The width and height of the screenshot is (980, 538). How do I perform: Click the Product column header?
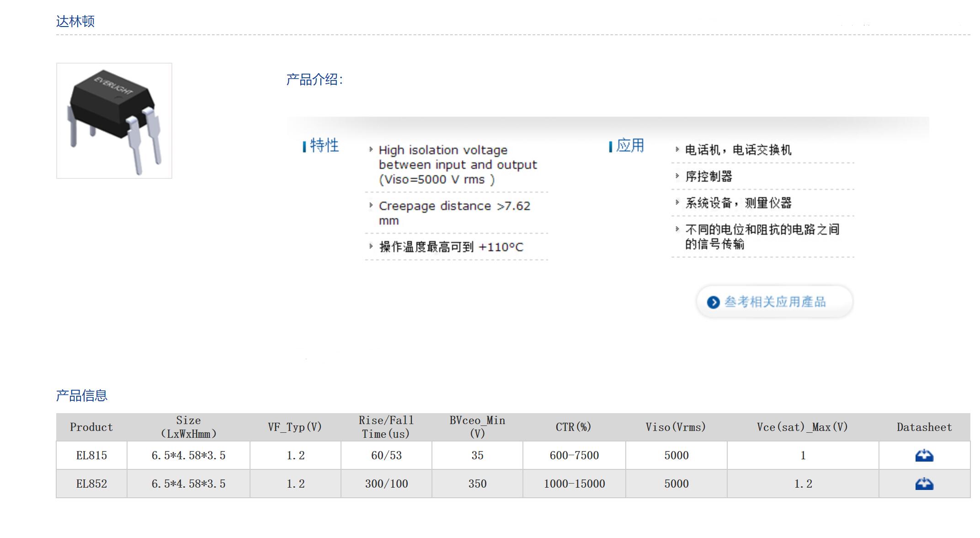click(x=91, y=427)
